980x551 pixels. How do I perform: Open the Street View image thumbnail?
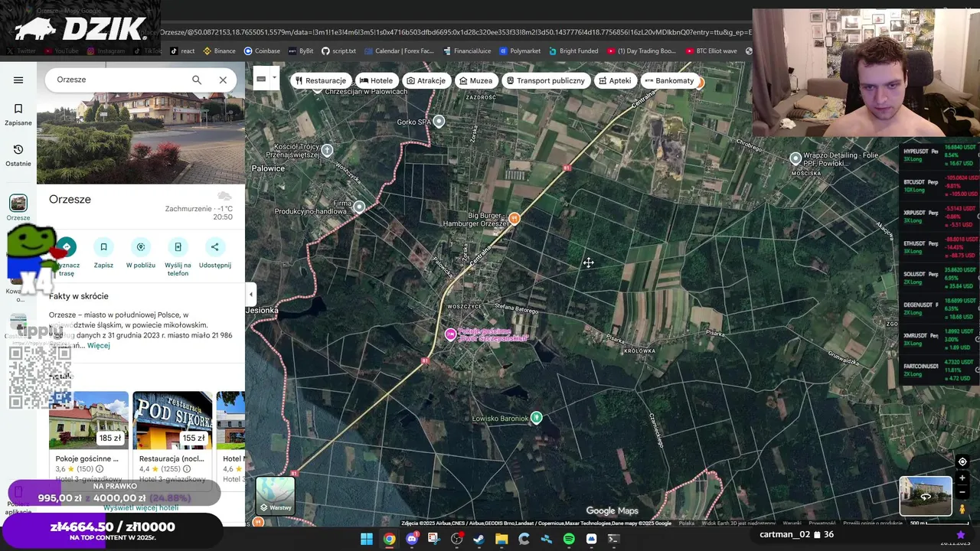coord(926,496)
